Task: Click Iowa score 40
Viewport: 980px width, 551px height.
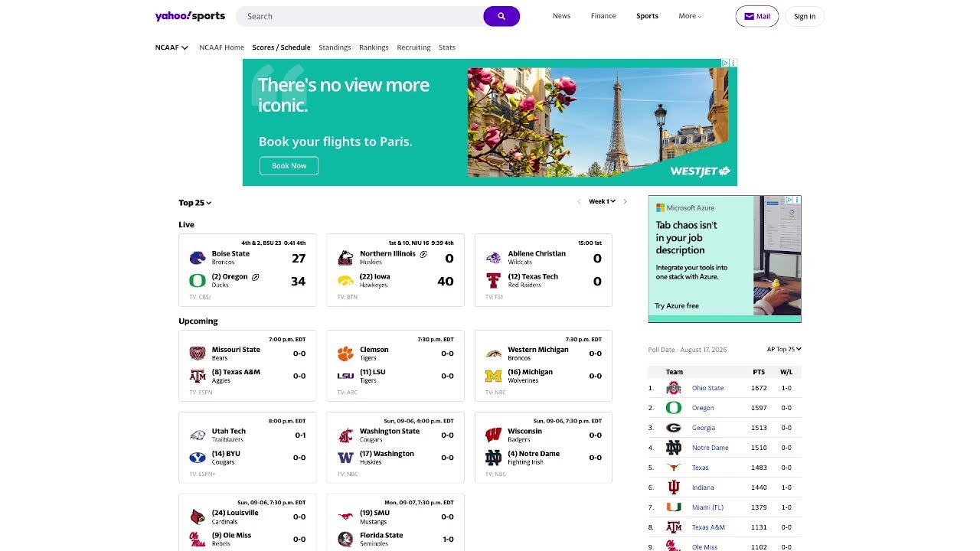Action: point(446,282)
